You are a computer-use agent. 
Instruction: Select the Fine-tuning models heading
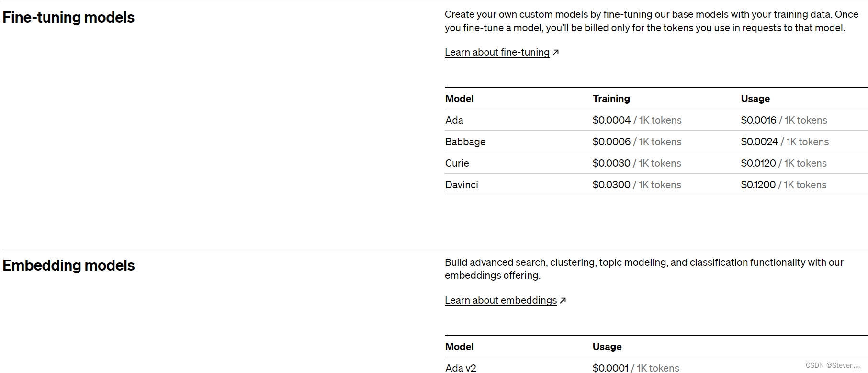(68, 17)
